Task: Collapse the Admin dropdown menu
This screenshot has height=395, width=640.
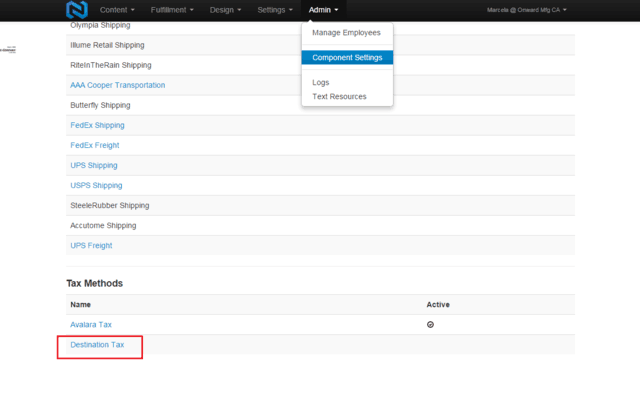Action: (323, 10)
